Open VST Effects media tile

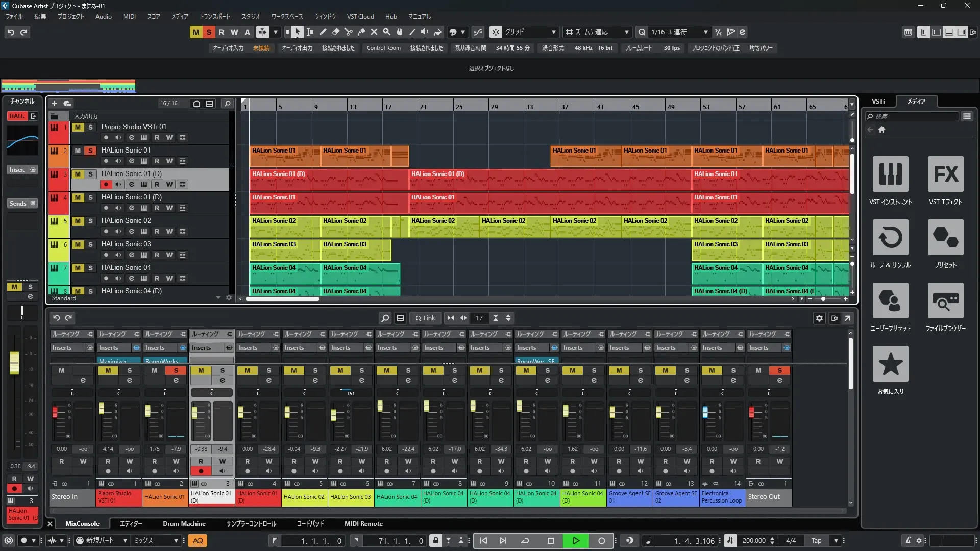(x=945, y=174)
